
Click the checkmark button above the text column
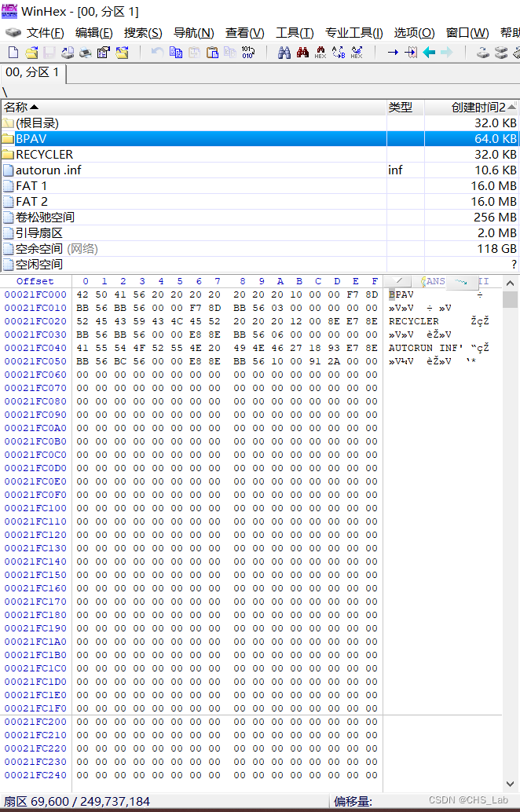(x=398, y=281)
